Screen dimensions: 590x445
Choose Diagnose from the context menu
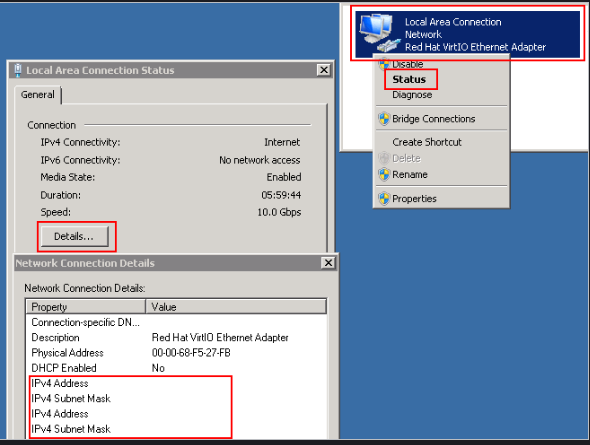coord(412,95)
